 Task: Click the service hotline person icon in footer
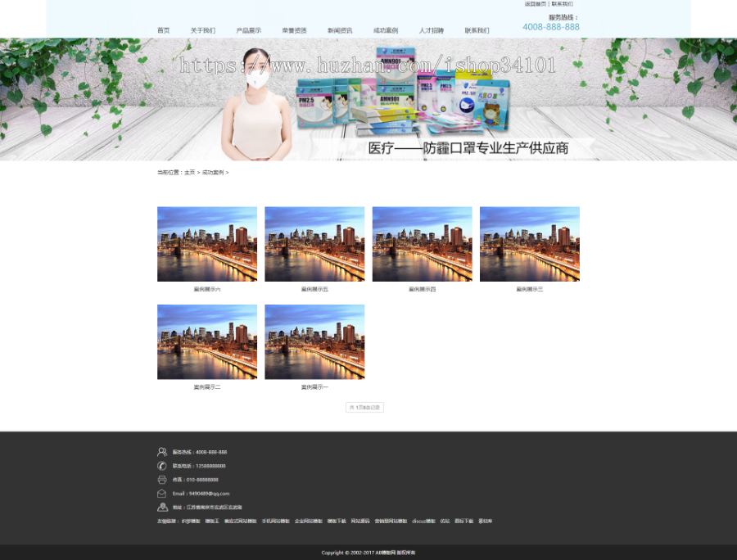pos(161,452)
